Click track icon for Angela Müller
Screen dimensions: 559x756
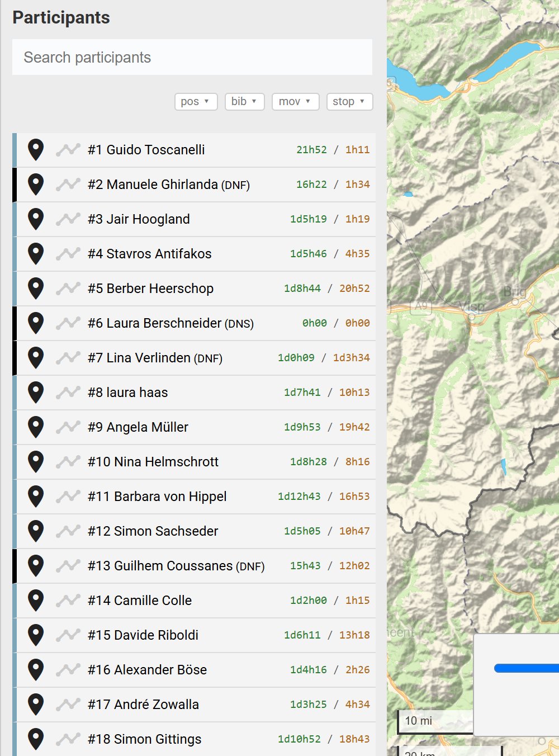(x=68, y=427)
